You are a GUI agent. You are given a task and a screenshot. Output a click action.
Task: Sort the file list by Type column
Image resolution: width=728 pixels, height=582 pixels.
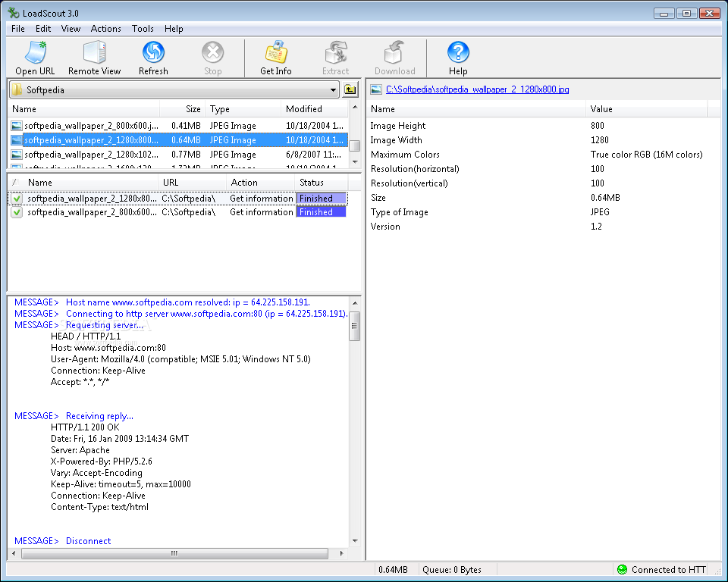pos(243,109)
